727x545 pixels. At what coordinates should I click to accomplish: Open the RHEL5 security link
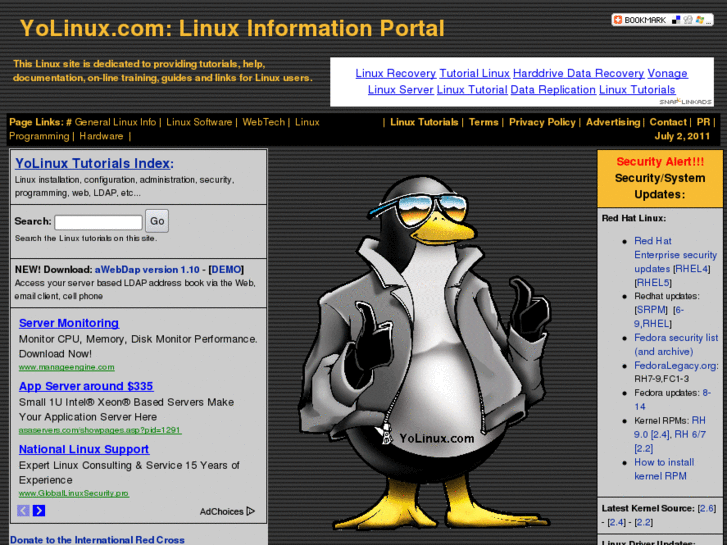(x=652, y=282)
